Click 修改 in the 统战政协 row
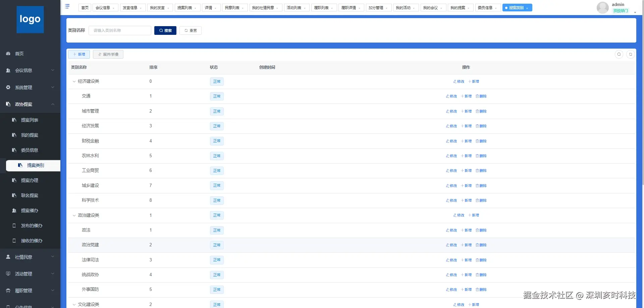The width and height of the screenshot is (644, 308). coord(451,275)
